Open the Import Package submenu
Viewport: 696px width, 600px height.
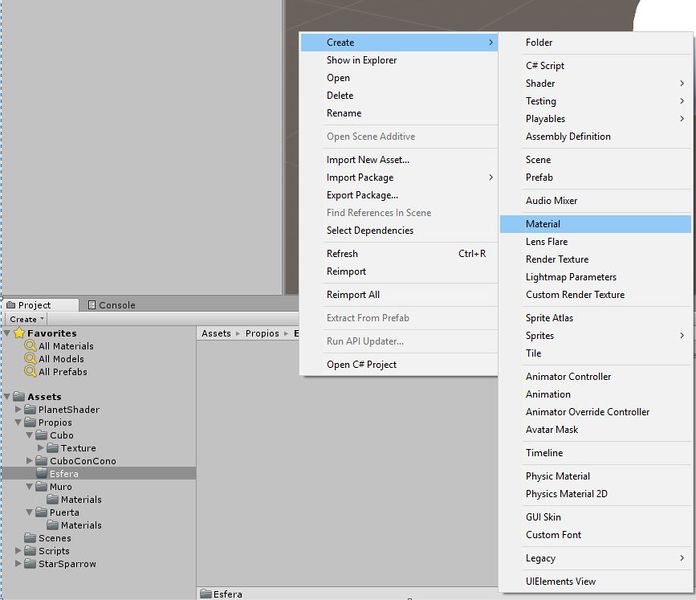point(399,178)
